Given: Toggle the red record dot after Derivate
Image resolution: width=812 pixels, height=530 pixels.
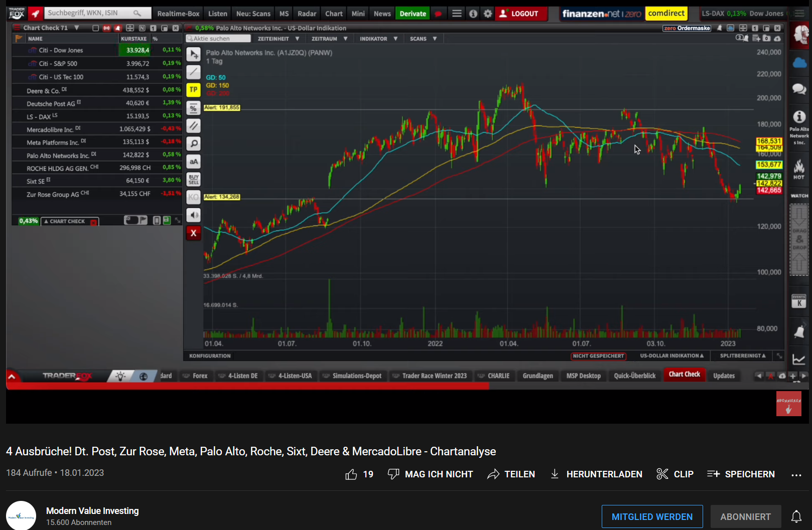Looking at the screenshot, I should 438,14.
